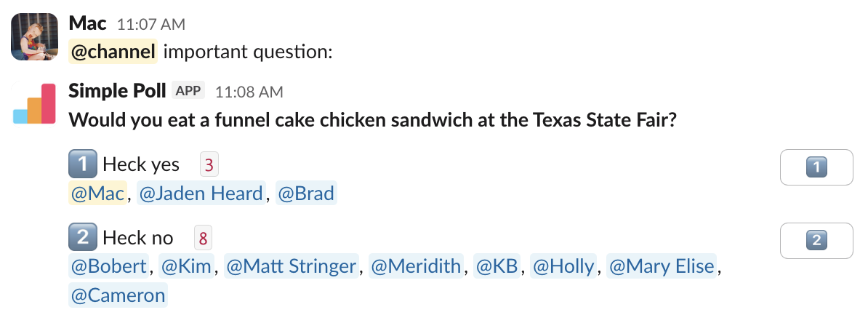The height and width of the screenshot is (323, 868).
Task: Click the number 1 emoji beside Heck yes
Action: (82, 164)
